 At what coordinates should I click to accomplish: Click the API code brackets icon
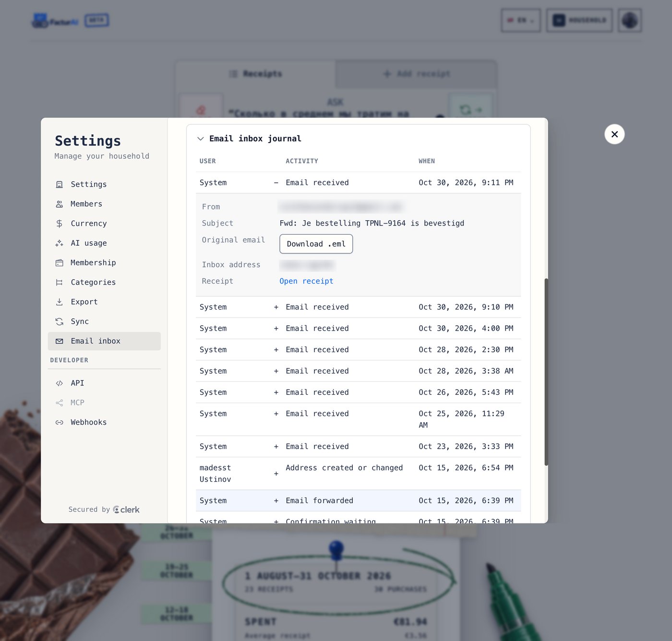(60, 383)
